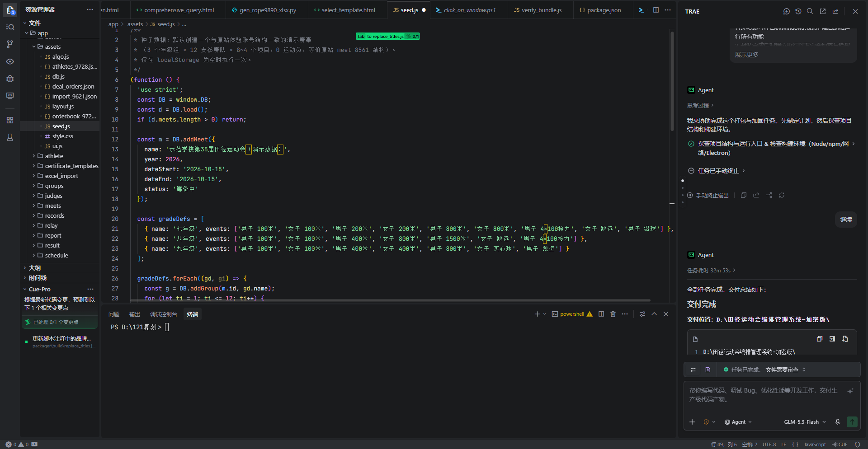
Task: Start a new chat in TRAE panel
Action: tap(787, 11)
